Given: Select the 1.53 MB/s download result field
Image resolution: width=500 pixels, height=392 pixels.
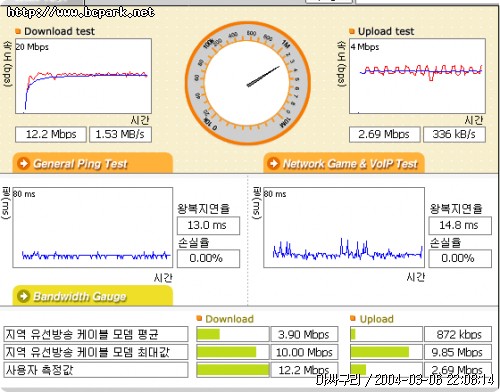Looking at the screenshot, I should (120, 134).
